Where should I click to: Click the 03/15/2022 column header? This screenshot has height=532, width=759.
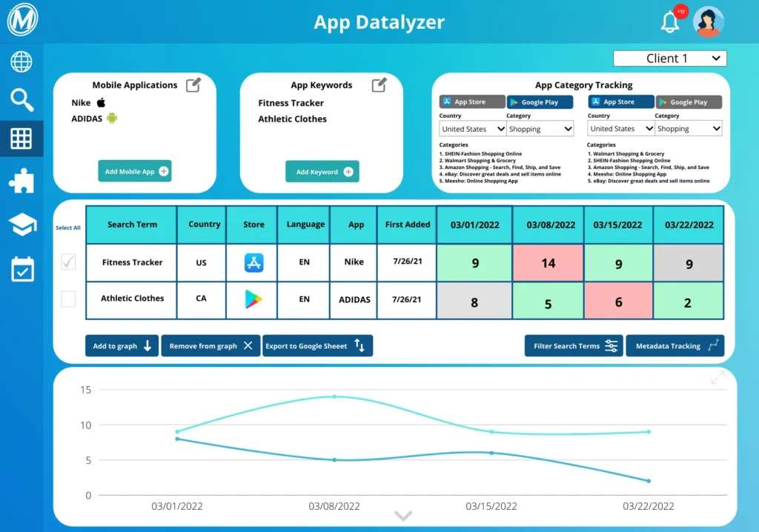(618, 225)
